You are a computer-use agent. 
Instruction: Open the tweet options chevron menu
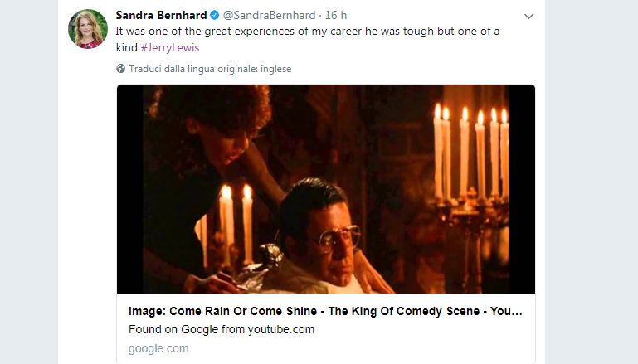coord(529,17)
